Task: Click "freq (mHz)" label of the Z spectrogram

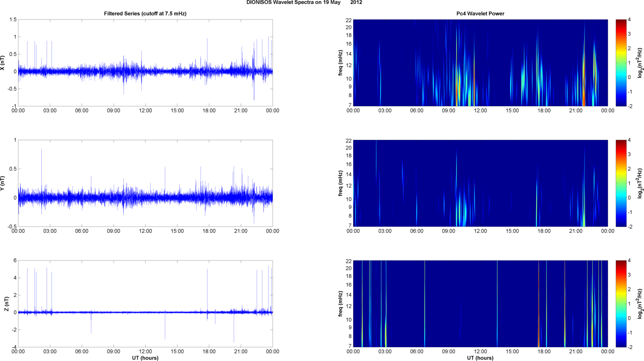Action: pyautogui.click(x=340, y=304)
